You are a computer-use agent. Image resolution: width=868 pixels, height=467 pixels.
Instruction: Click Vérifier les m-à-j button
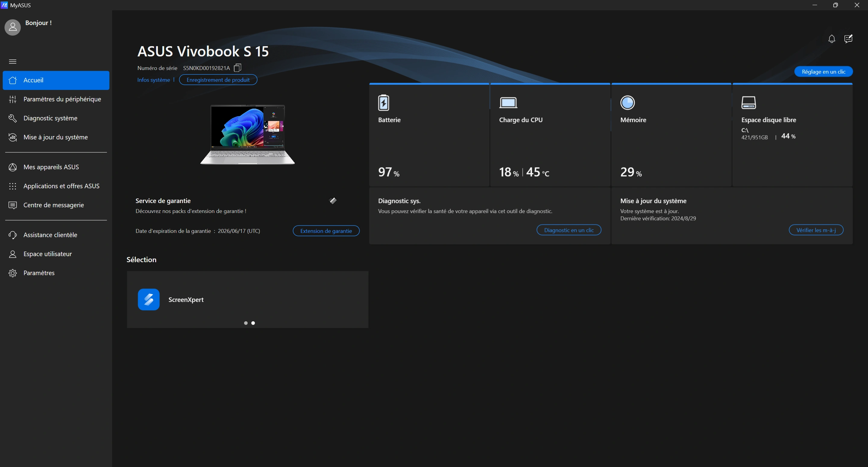coord(816,230)
